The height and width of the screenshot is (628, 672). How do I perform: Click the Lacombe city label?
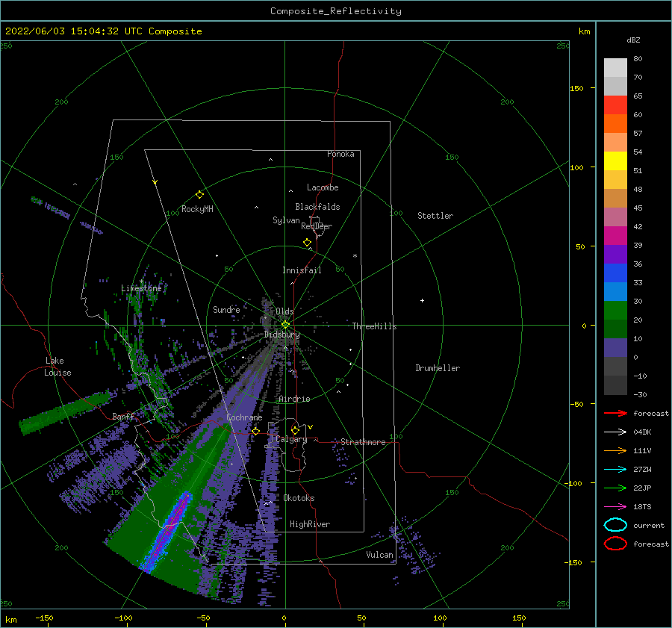tap(323, 187)
